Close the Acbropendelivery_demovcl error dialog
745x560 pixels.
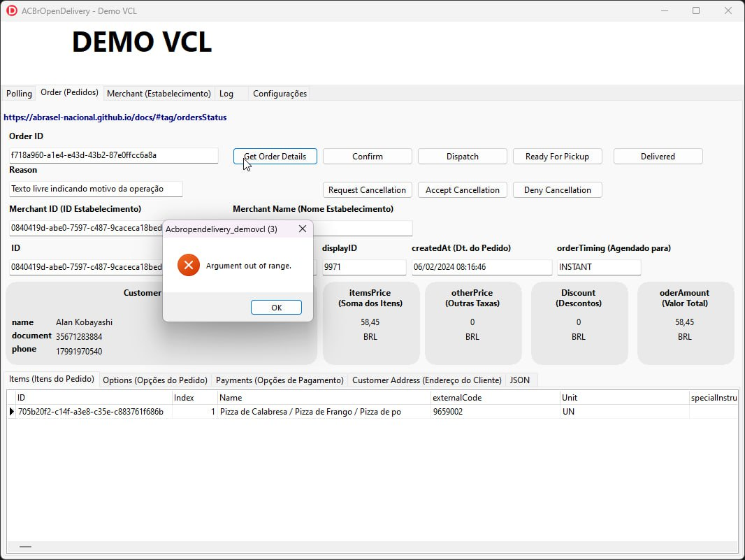tap(302, 229)
